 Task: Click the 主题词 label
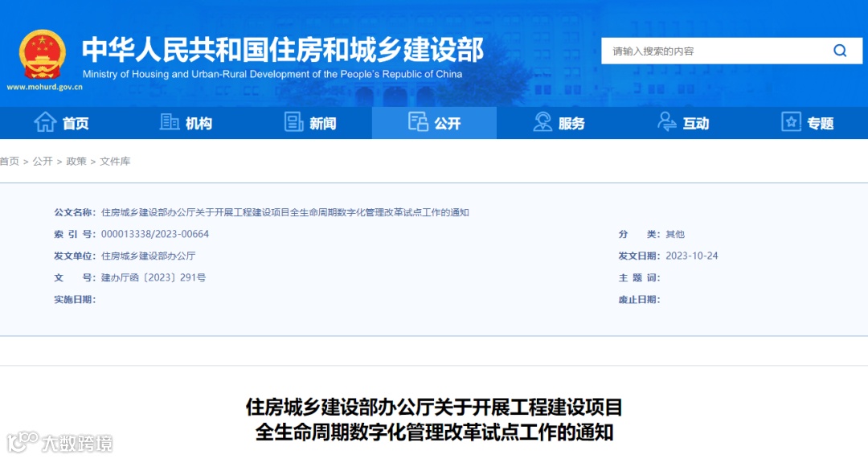coord(640,278)
